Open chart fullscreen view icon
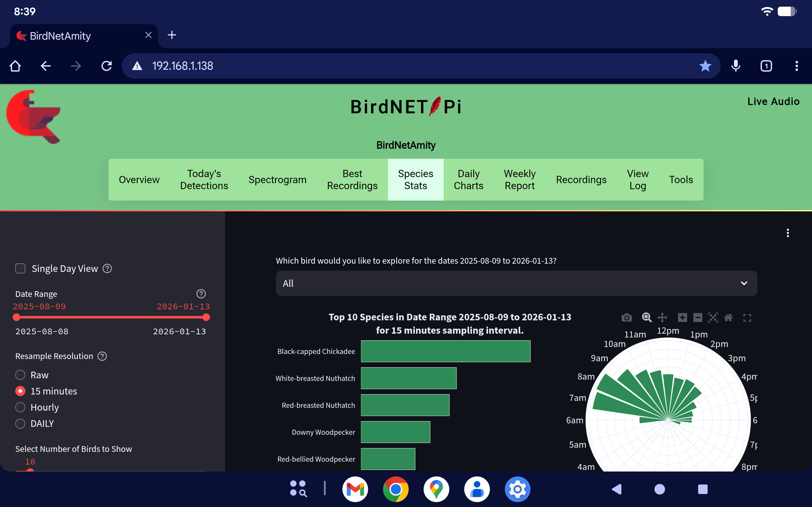Viewport: 812px width, 507px height. pos(747,318)
